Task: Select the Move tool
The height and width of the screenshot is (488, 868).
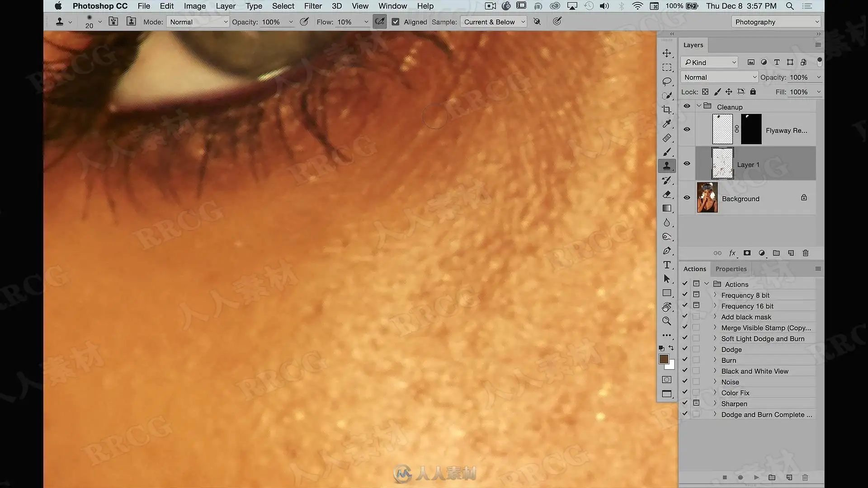Action: pyautogui.click(x=667, y=53)
